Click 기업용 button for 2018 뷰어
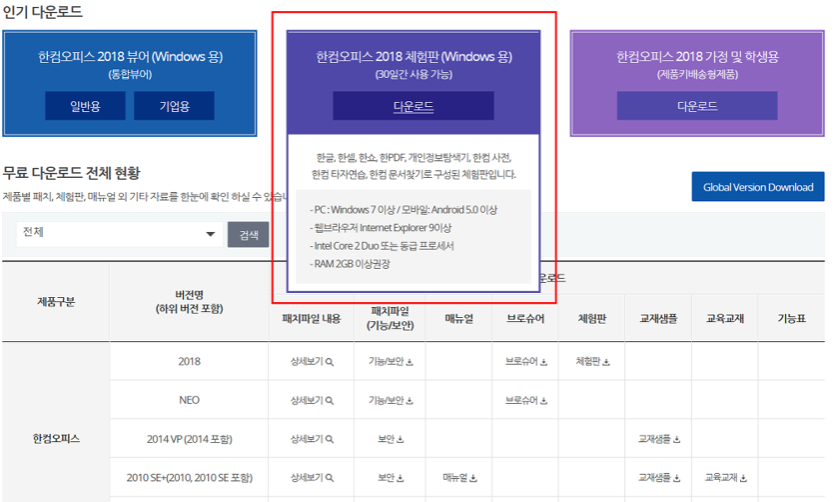The image size is (838, 502). click(174, 106)
